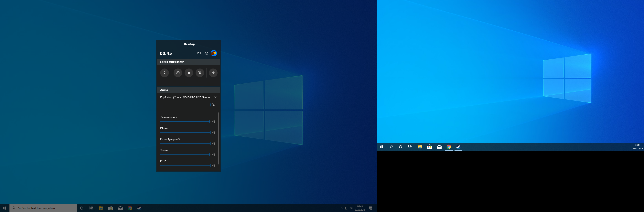Open Task View on the left taskbar
Screen dimensions: 644x212
point(91,208)
